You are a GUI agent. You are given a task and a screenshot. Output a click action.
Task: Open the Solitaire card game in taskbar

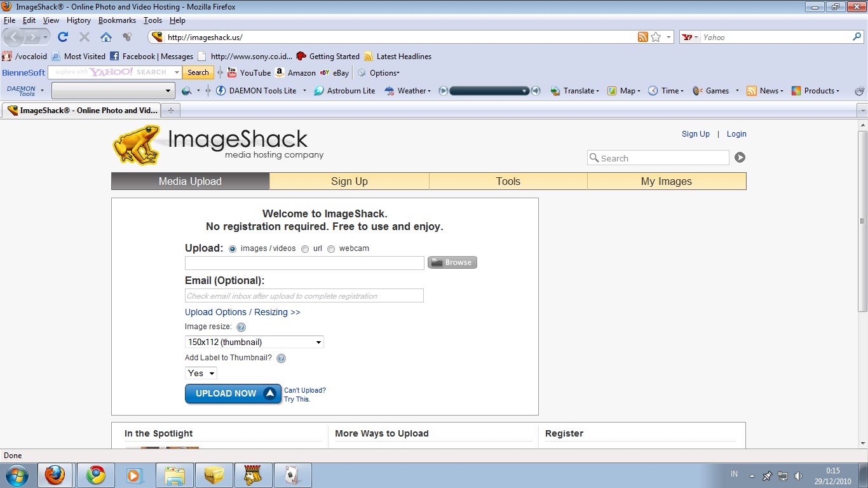click(293, 475)
